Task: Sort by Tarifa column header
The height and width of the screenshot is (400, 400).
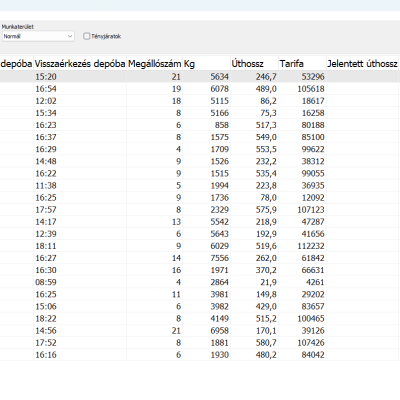Action: 302,64
